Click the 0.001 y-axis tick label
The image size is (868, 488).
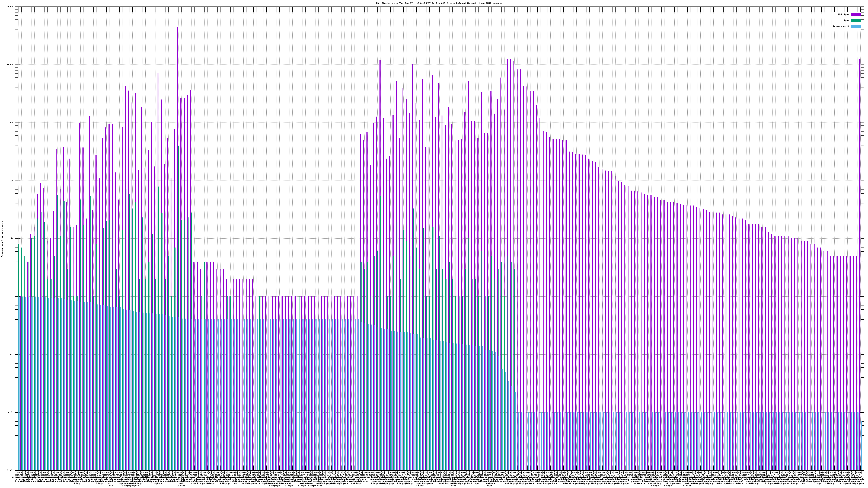(11, 470)
